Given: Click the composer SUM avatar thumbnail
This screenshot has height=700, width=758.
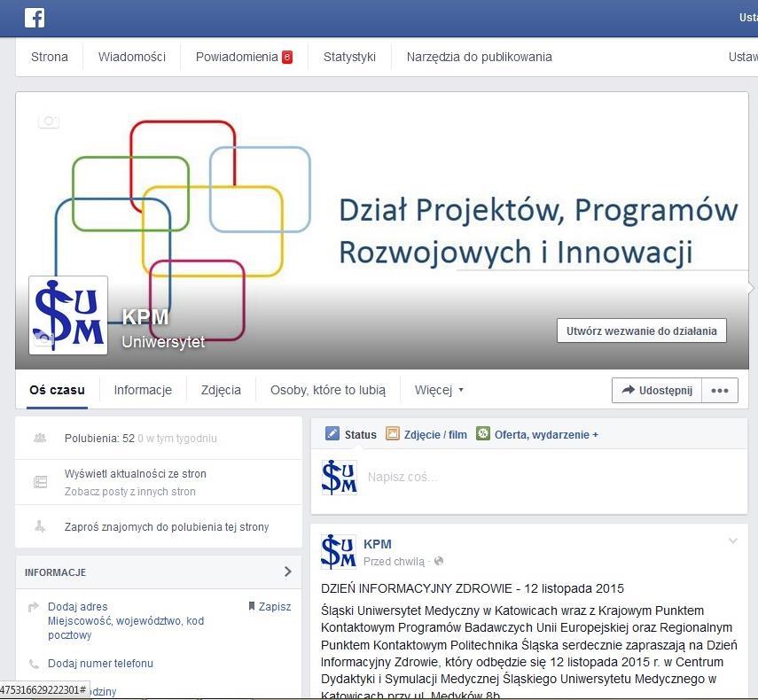Looking at the screenshot, I should pos(340,478).
